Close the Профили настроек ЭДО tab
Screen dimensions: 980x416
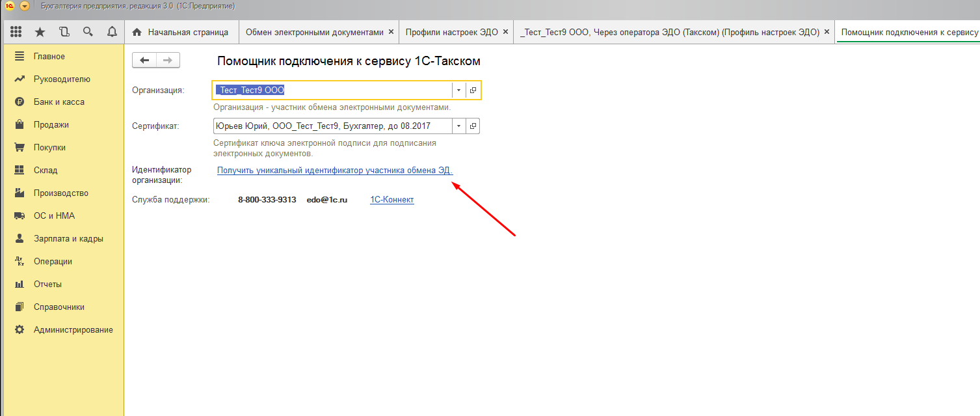tap(505, 32)
